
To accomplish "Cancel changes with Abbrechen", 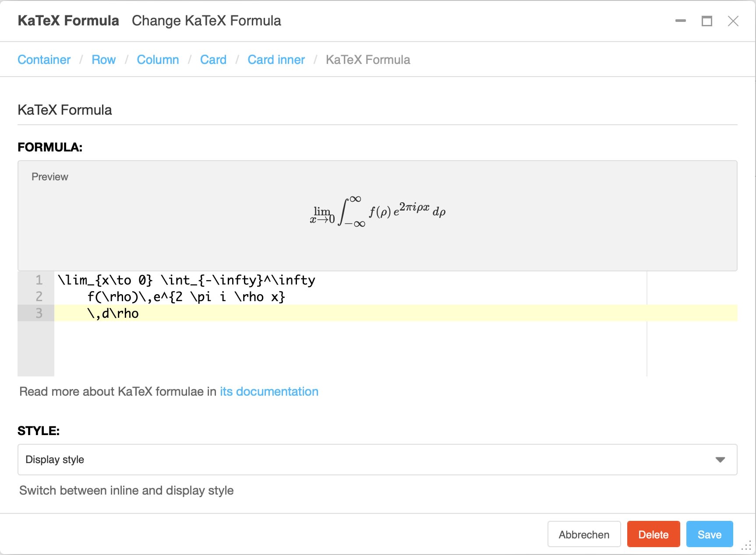I will pyautogui.click(x=584, y=534).
